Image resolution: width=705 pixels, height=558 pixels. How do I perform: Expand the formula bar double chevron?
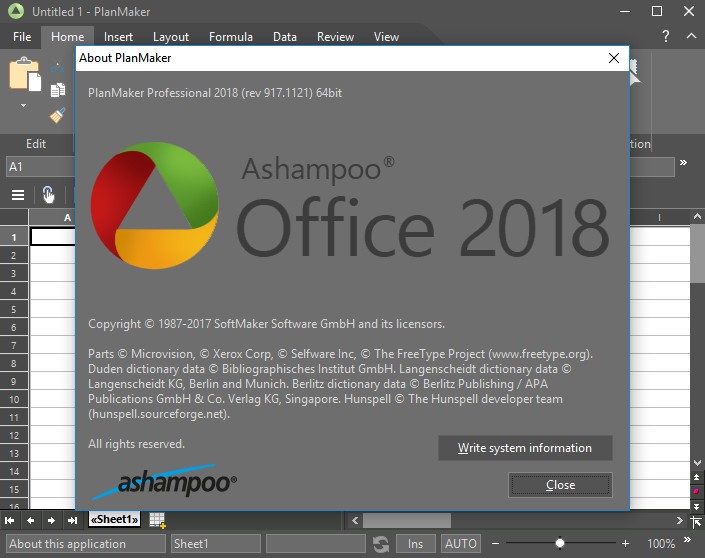click(x=683, y=162)
